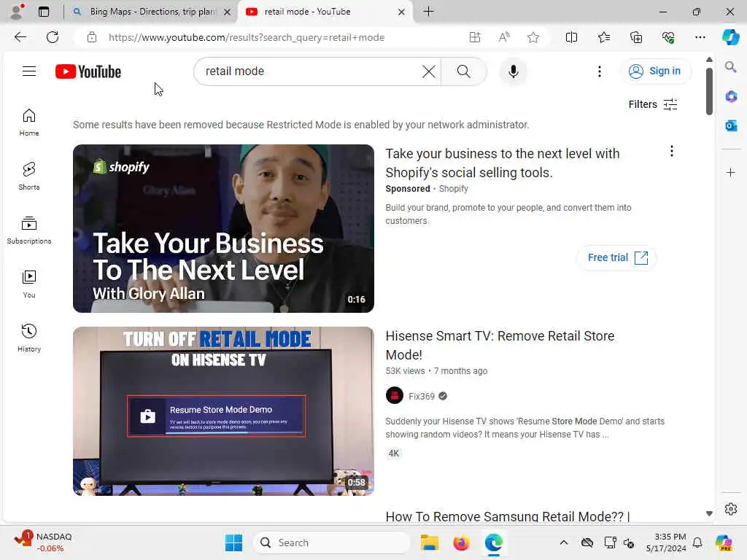Close the YouTube tab
Image resolution: width=747 pixels, height=560 pixels.
tap(401, 12)
